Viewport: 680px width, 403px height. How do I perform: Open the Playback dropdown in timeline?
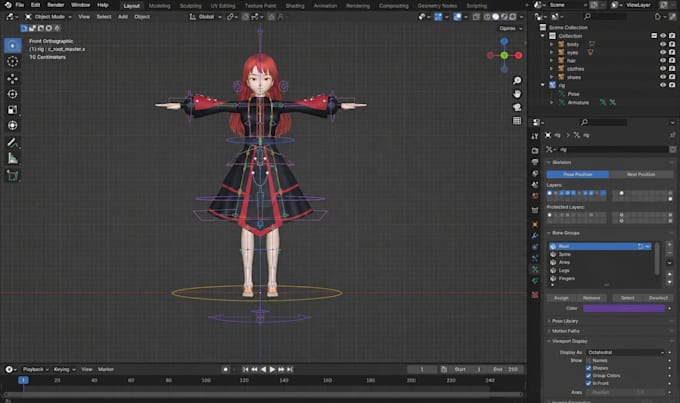36,370
